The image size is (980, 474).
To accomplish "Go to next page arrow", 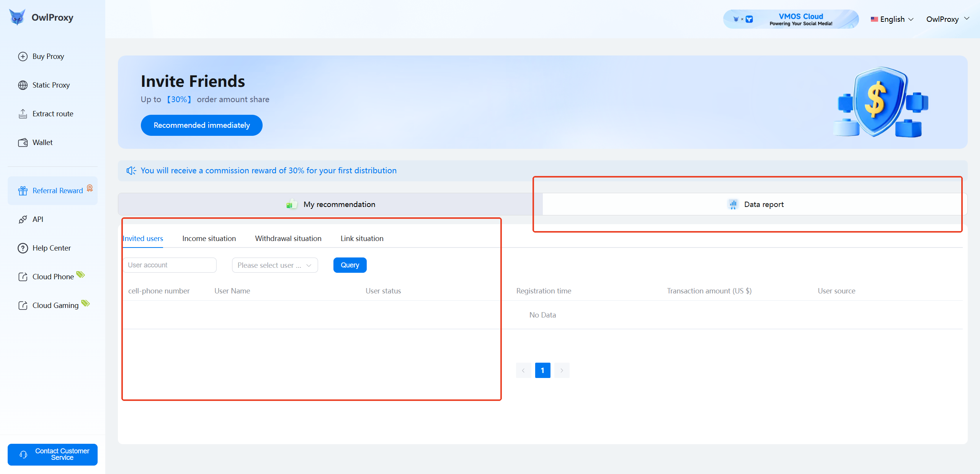I will coord(562,370).
